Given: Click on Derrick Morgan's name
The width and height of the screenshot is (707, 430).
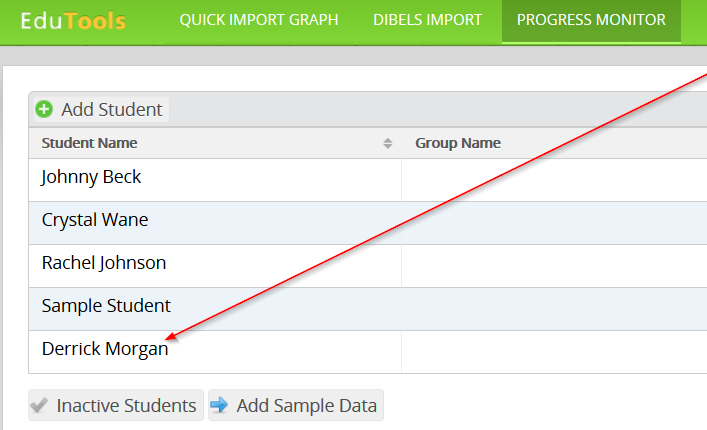Looking at the screenshot, I should pos(105,349).
